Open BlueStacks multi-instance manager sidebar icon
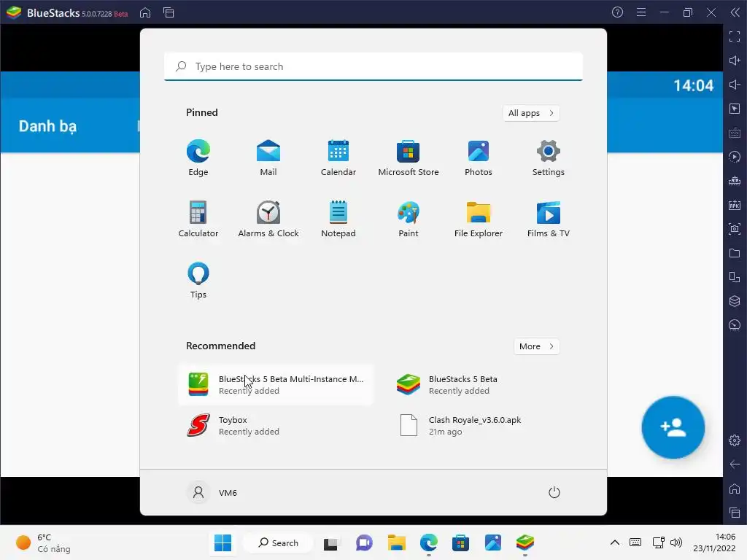 [x=735, y=301]
